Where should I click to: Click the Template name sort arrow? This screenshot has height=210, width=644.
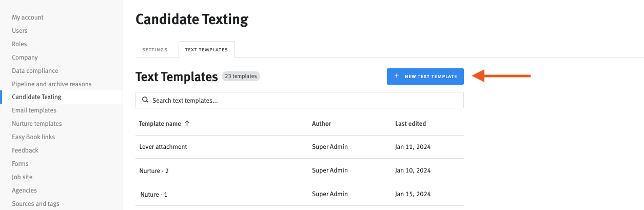(187, 124)
